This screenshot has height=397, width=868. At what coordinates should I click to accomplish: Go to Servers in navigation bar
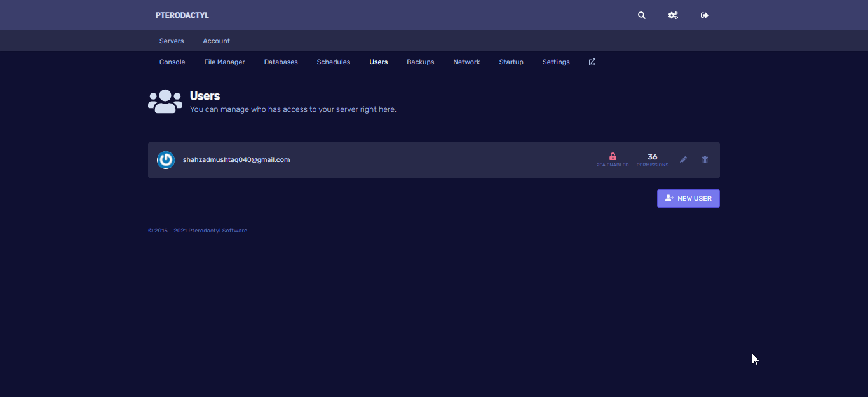(172, 41)
